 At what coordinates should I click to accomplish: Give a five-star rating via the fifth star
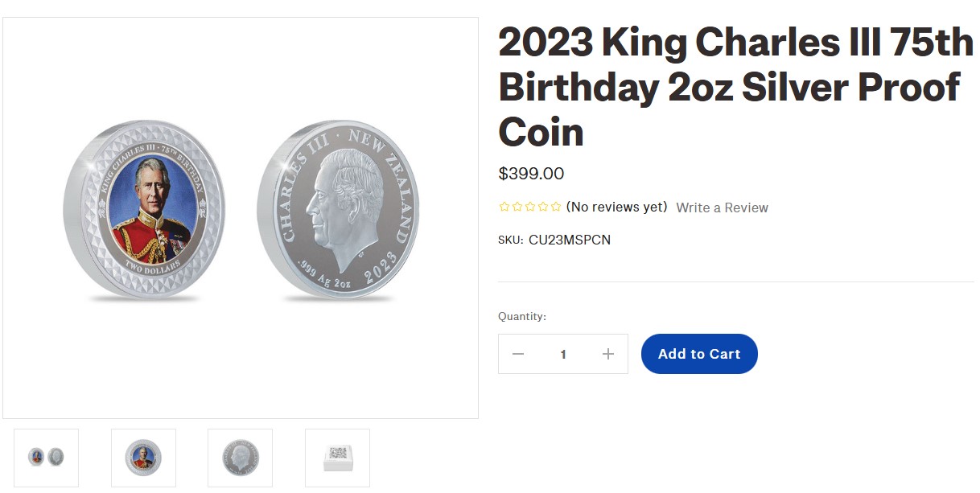pos(556,207)
